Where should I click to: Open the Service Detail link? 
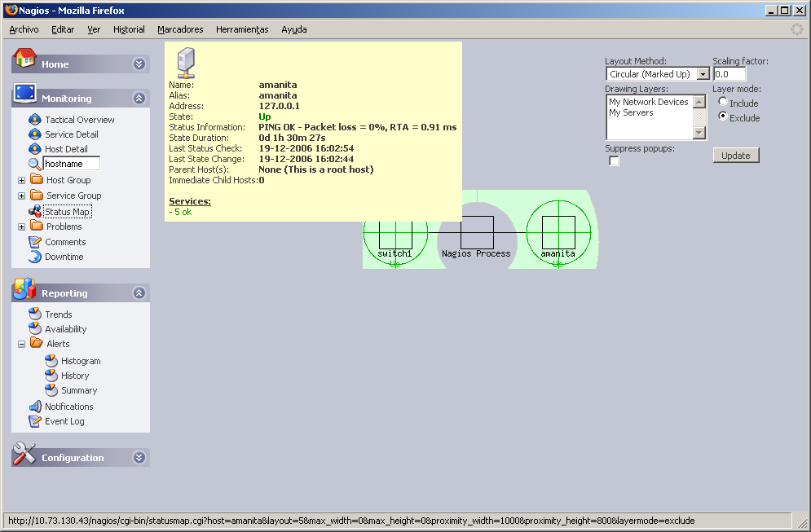click(x=72, y=134)
